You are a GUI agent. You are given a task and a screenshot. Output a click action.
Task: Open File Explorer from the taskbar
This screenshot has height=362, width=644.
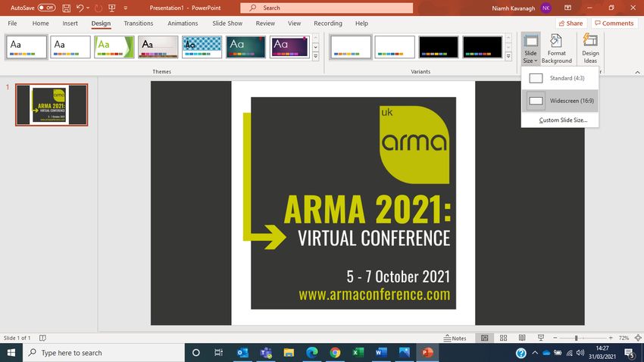coord(289,353)
